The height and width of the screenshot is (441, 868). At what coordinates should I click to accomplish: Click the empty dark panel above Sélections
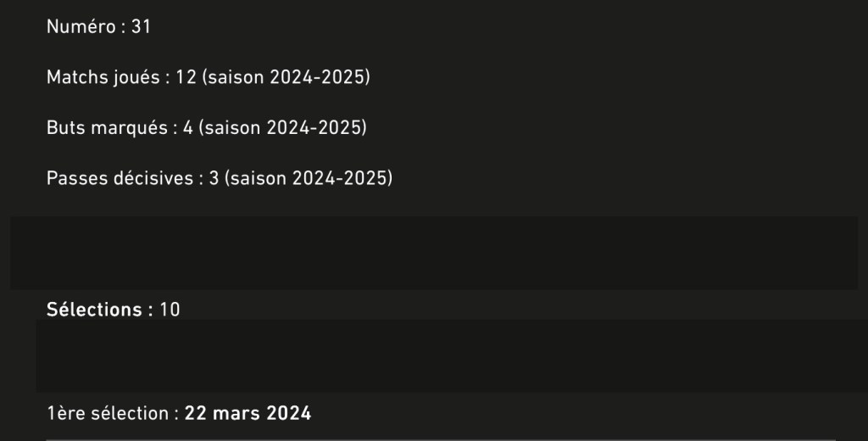(x=434, y=253)
